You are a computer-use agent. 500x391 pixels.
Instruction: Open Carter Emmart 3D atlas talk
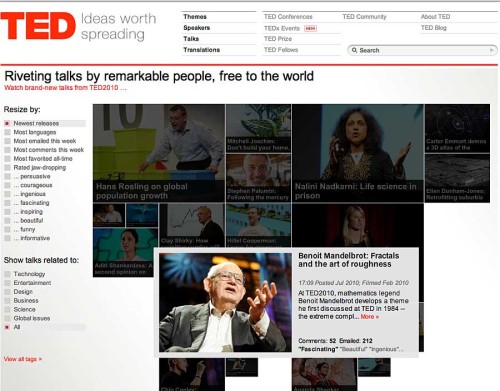pyautogui.click(x=457, y=128)
